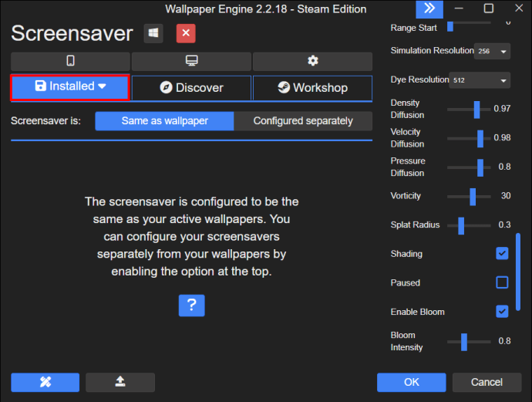
Task: Expand the Installed tab dropdown arrow
Action: pyautogui.click(x=102, y=86)
